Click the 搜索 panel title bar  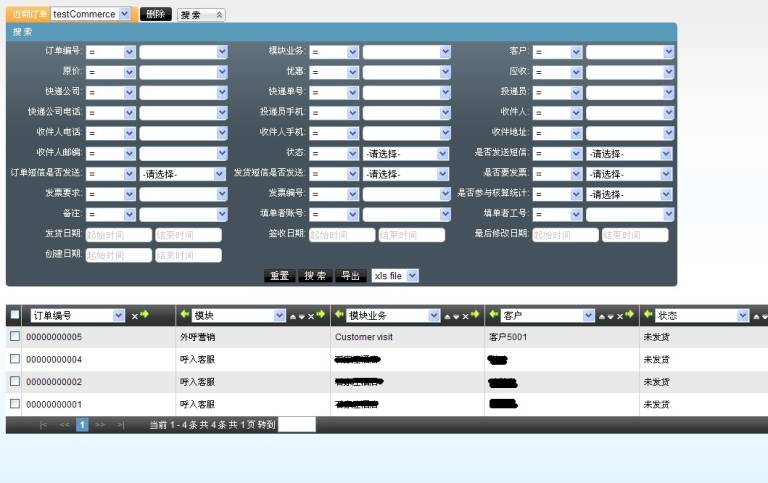pos(340,31)
